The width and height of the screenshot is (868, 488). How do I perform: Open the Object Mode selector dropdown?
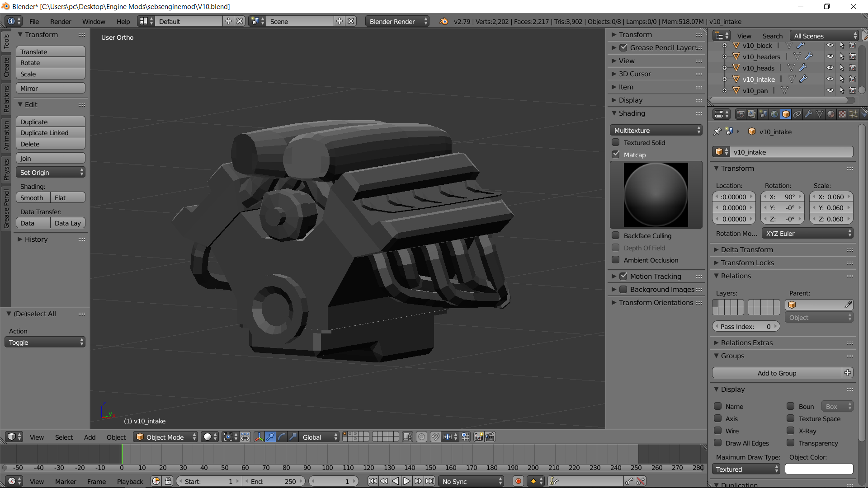point(166,437)
